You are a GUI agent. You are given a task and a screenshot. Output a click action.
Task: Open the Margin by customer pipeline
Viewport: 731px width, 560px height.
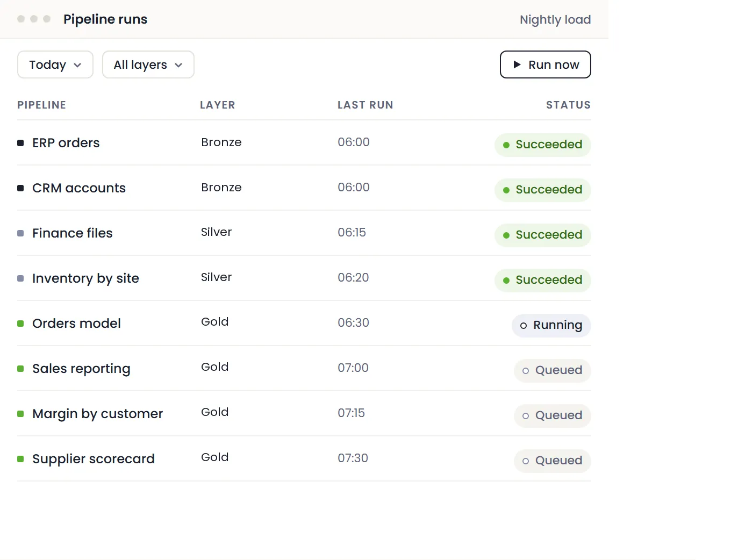coord(97,414)
